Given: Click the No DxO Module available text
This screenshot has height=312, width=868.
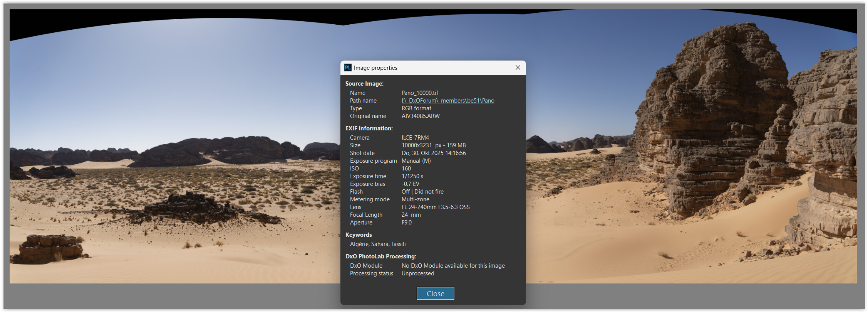Looking at the screenshot, I should point(453,266).
